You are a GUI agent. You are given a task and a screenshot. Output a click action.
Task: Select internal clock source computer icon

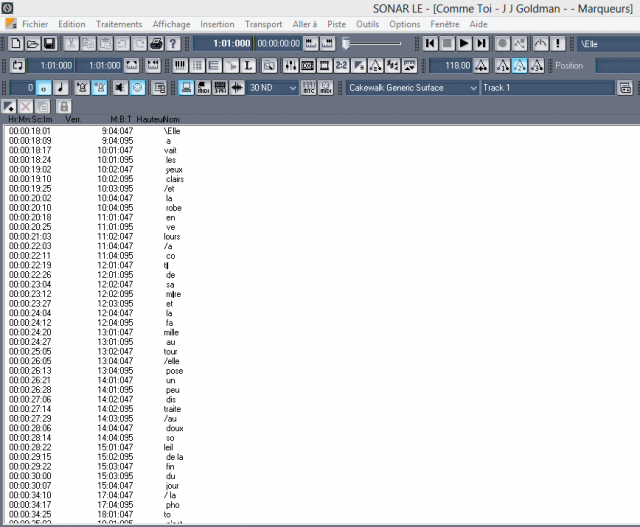coord(186,87)
